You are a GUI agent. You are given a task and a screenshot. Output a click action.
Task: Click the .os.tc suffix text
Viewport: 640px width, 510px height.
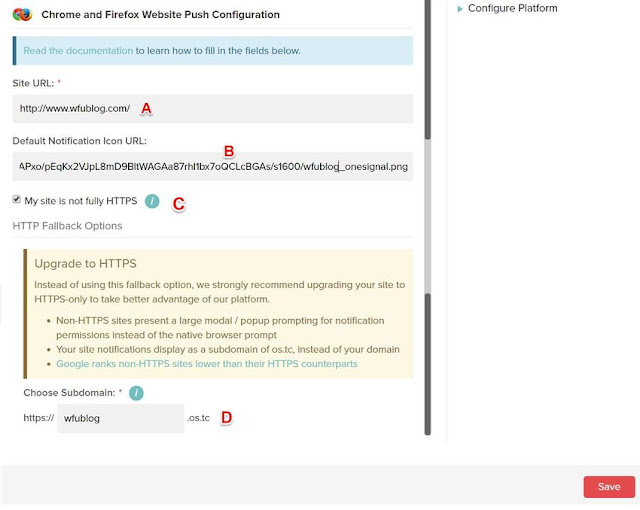coord(198,418)
